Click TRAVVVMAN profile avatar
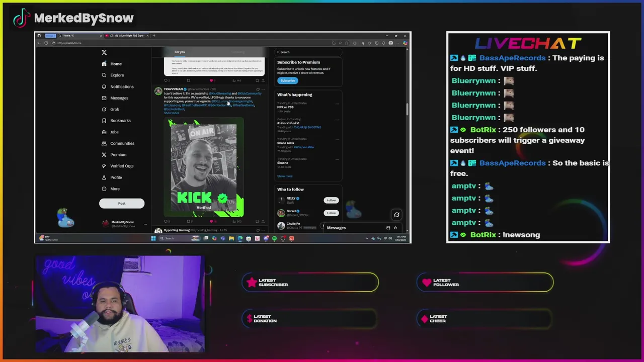The height and width of the screenshot is (362, 644). [158, 91]
